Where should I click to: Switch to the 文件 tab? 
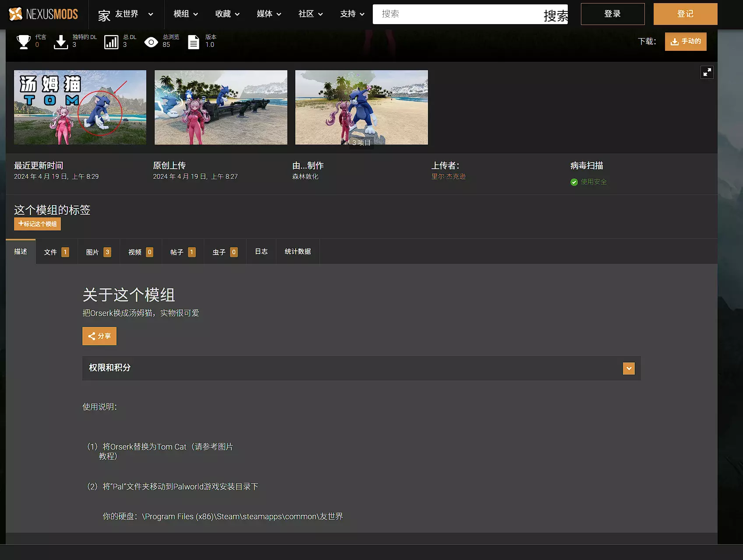pos(57,252)
